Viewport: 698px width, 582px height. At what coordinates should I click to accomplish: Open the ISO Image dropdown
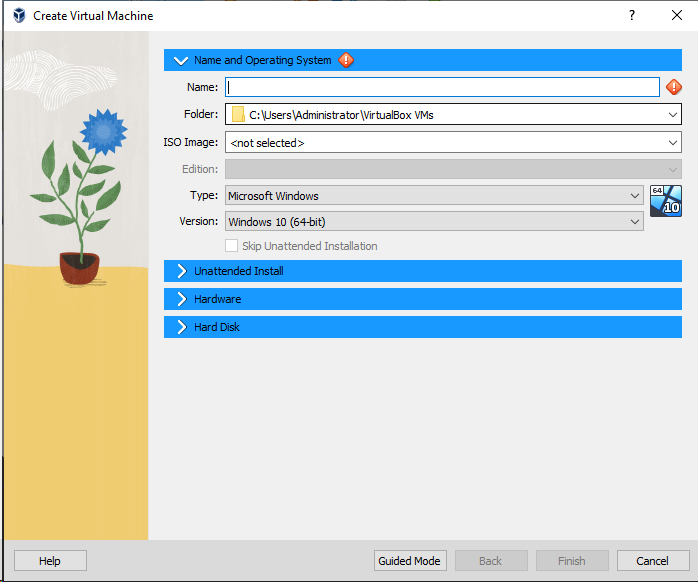(673, 143)
